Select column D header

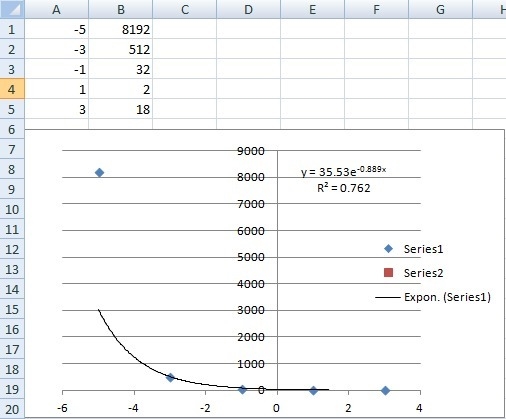coord(248,9)
